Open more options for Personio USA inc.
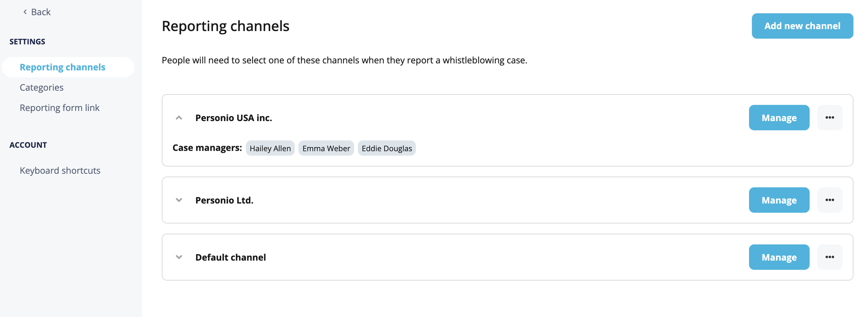This screenshot has width=868, height=317. [830, 117]
